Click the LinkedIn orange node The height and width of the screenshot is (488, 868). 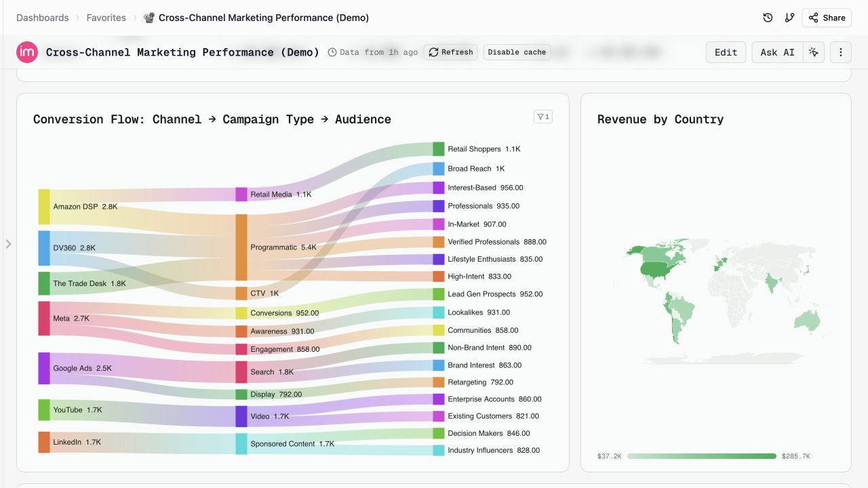44,442
